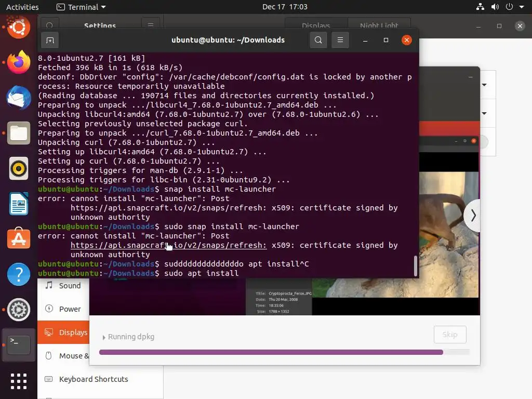Switch to the Displays tab in Settings
The height and width of the screenshot is (399, 532).
(x=316, y=25)
